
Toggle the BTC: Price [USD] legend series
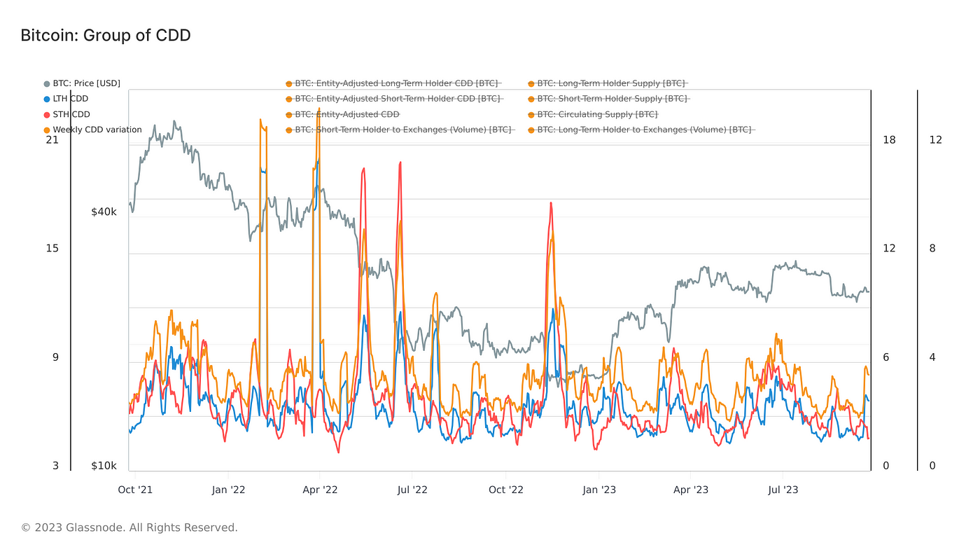[82, 83]
